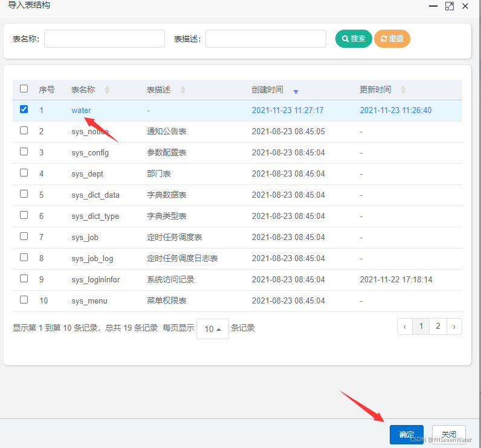Check the sys_dict_type row checkbox
Image resolution: width=481 pixels, height=448 pixels.
coord(24,215)
